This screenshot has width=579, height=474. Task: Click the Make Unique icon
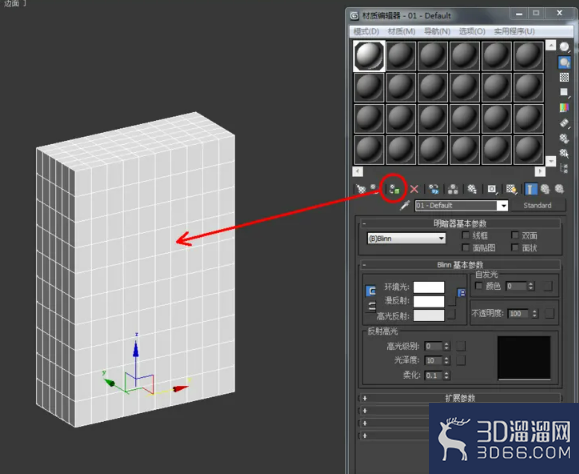click(453, 189)
